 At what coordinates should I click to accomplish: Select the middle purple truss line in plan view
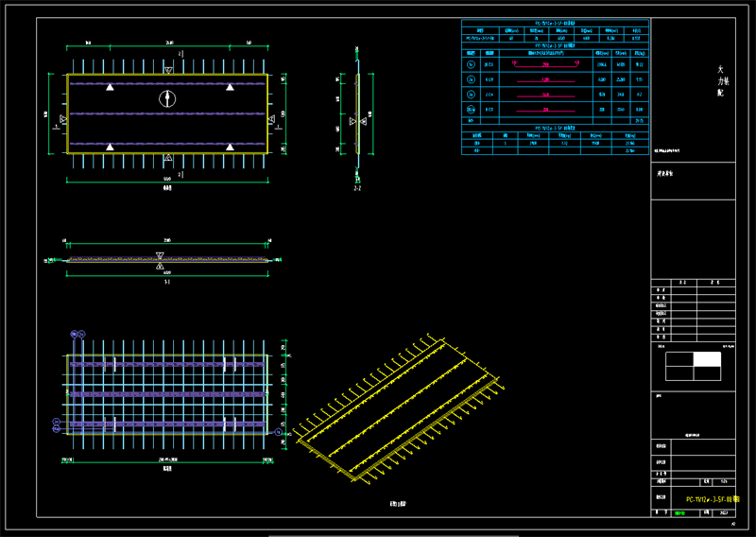pyautogui.click(x=167, y=113)
